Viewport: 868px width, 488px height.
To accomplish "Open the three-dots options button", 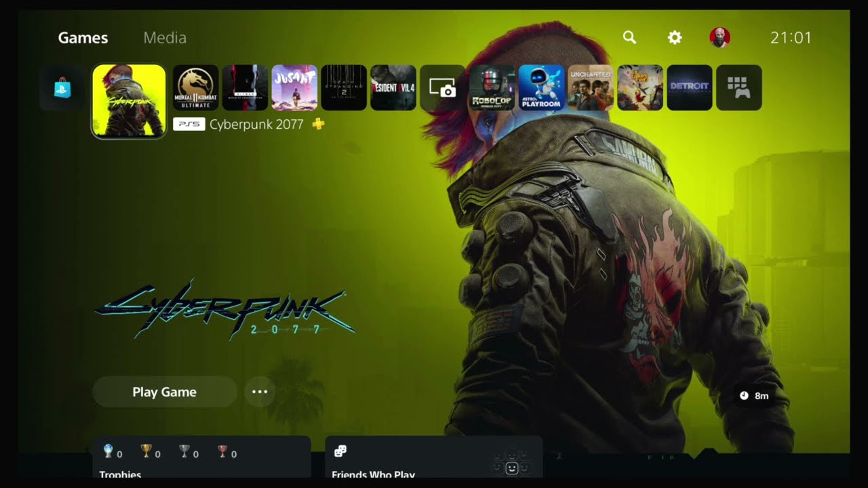I will pos(260,392).
